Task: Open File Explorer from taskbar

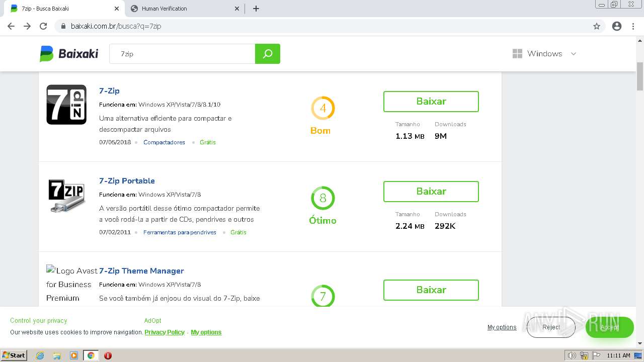Action: pos(57,355)
